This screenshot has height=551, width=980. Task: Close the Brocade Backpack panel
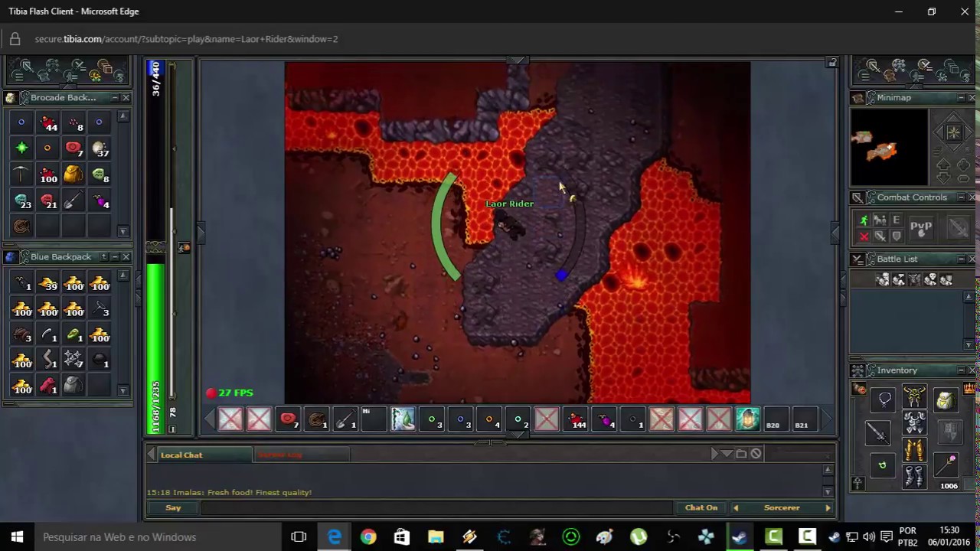click(x=126, y=97)
